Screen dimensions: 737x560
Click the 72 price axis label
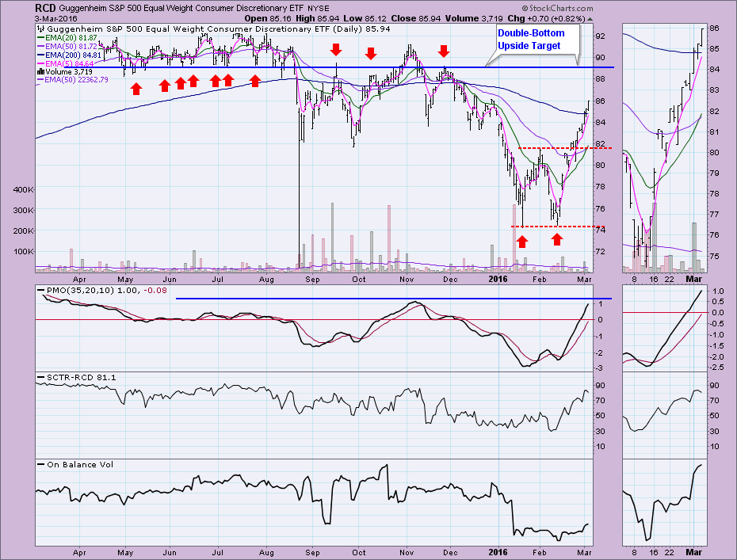[x=600, y=251]
